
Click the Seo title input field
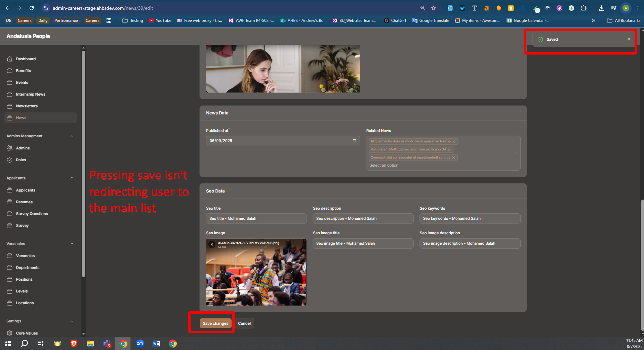(x=256, y=218)
